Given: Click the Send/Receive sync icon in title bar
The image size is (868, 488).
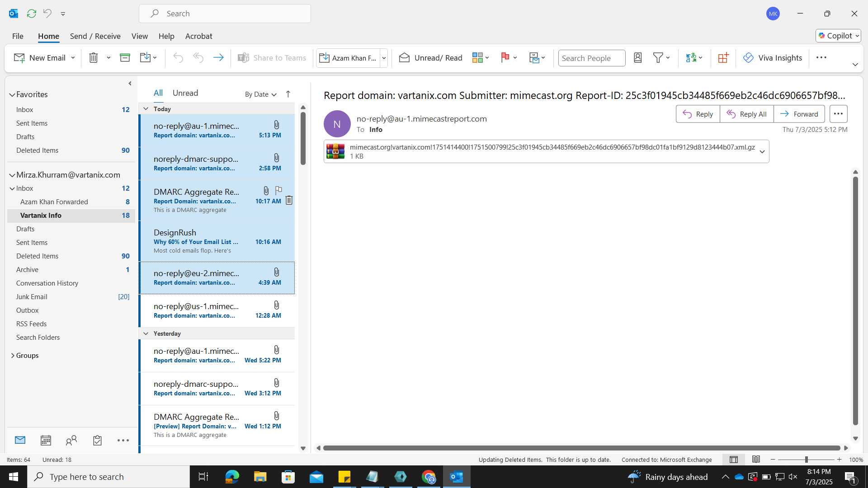Looking at the screenshot, I should [x=31, y=14].
